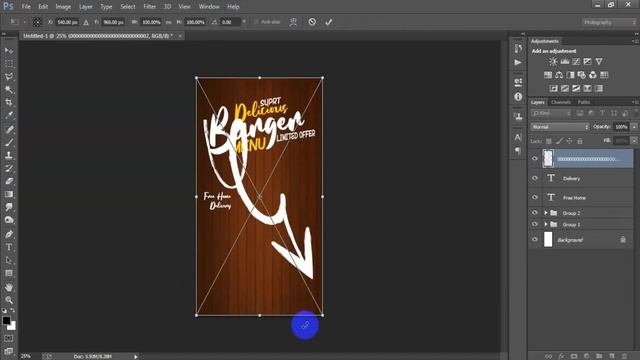The height and width of the screenshot is (360, 640).
Task: Open the Adjustments panel flyout menu
Action: [635, 41]
